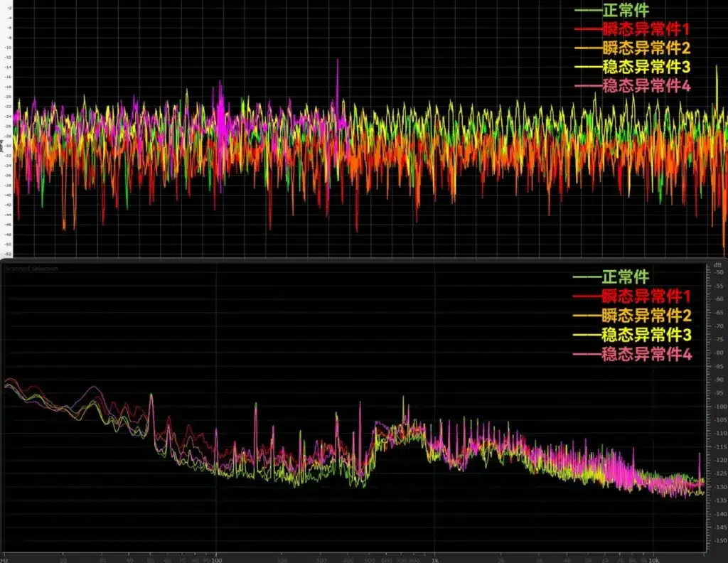Select 稳态异常件3 in the upper chart legend
Viewport: 728px width, 563px height.
coord(646,67)
